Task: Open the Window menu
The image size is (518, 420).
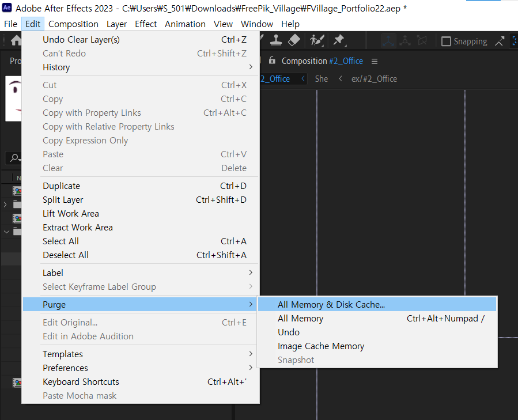Action: click(x=256, y=24)
